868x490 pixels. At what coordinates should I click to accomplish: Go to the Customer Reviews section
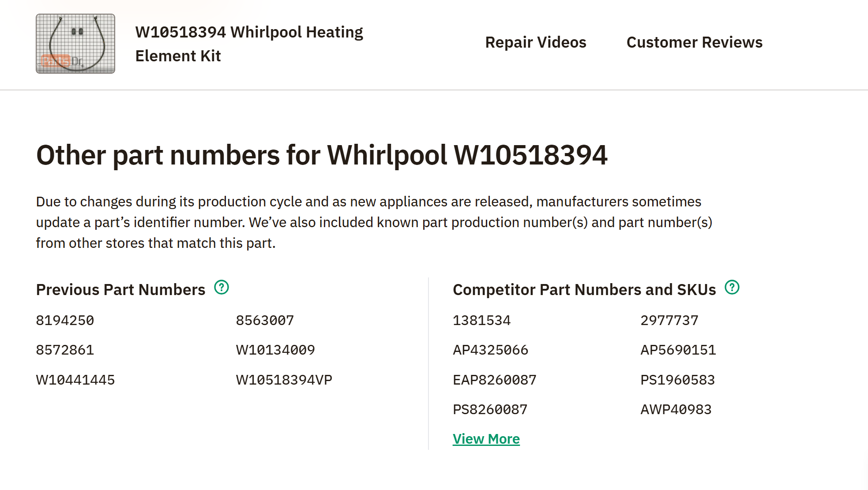click(695, 42)
